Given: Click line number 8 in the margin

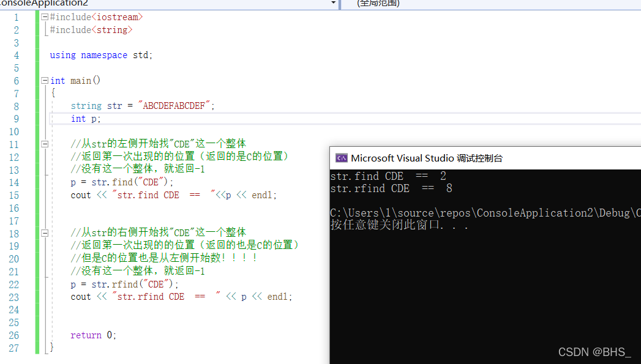Looking at the screenshot, I should coord(15,105).
